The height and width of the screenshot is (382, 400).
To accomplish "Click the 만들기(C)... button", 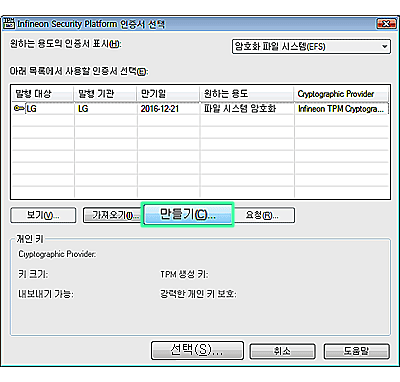I will coord(188,215).
